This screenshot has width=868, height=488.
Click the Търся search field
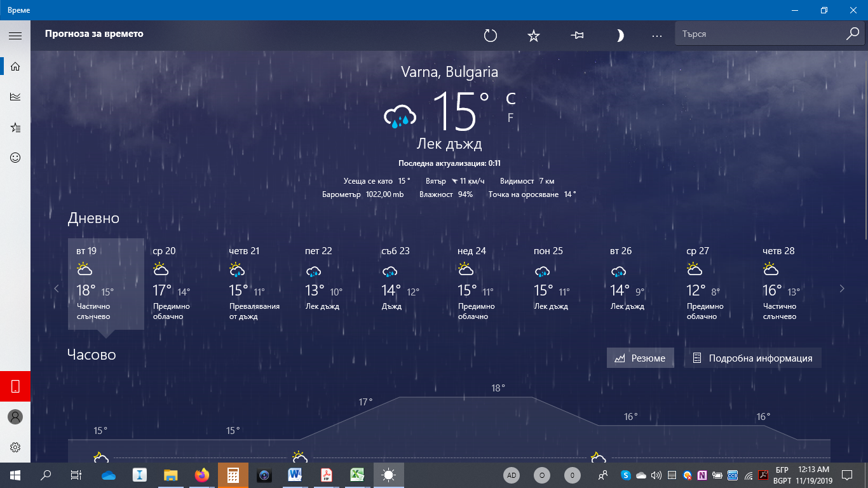(x=759, y=34)
